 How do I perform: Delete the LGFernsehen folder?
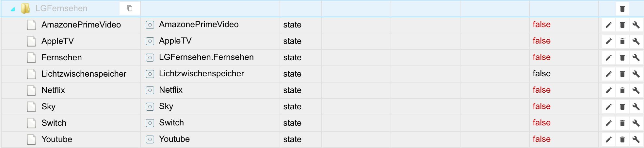tap(622, 9)
